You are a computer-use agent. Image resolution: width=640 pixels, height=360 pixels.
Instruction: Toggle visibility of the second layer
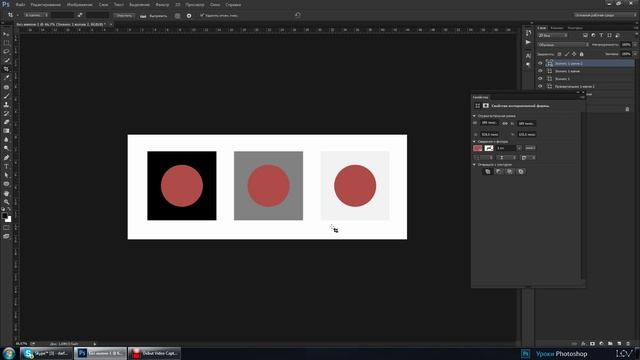click(x=540, y=71)
